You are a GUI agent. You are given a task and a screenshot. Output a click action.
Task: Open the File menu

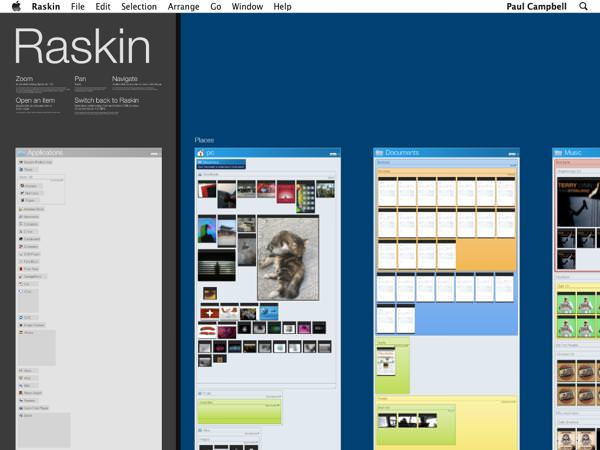point(78,7)
